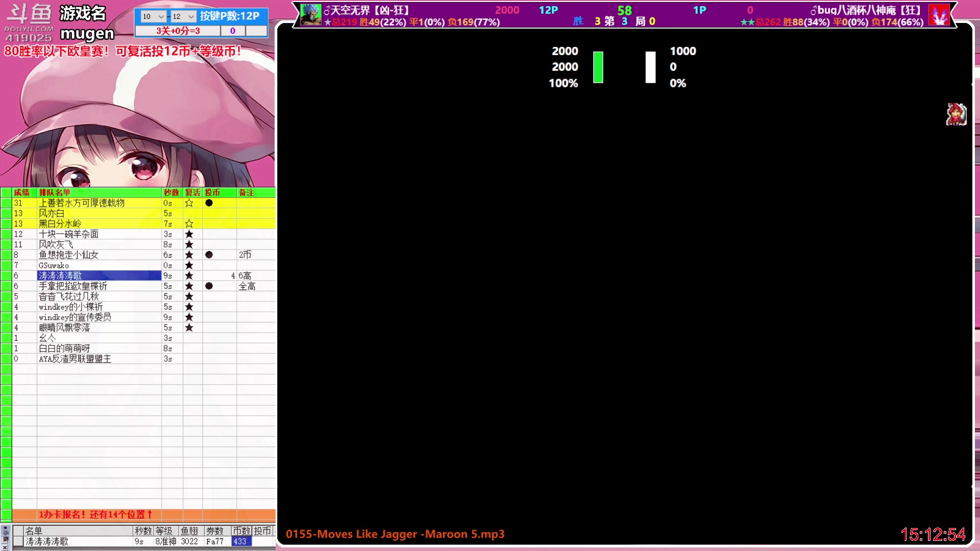Click the Douyu logo at top-left

click(28, 23)
